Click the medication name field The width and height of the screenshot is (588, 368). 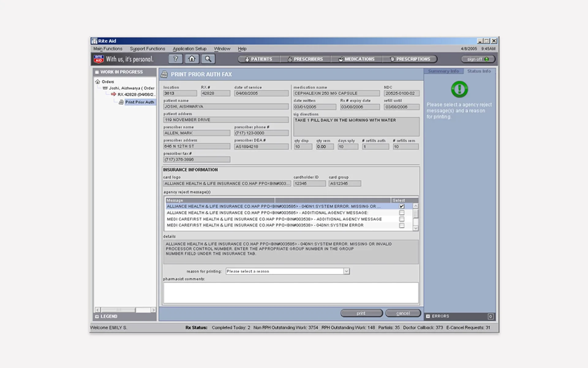point(337,93)
